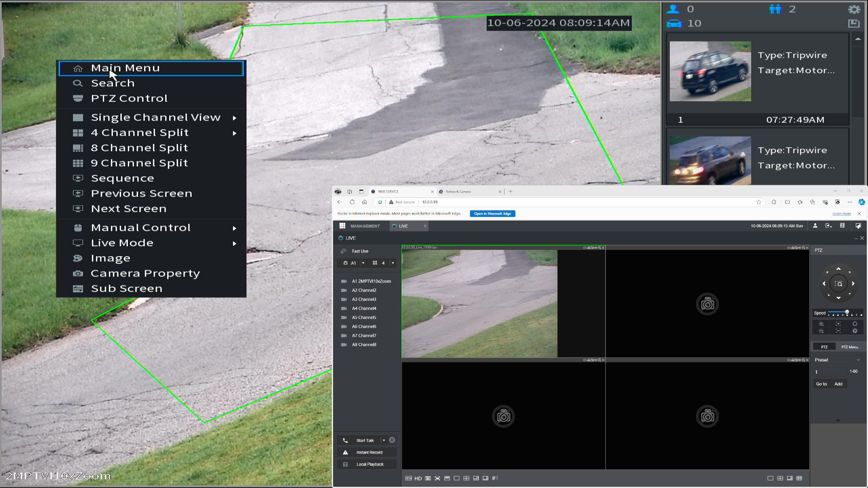The height and width of the screenshot is (488, 868).
Task: Click the Sequence icon in the menu
Action: (78, 178)
